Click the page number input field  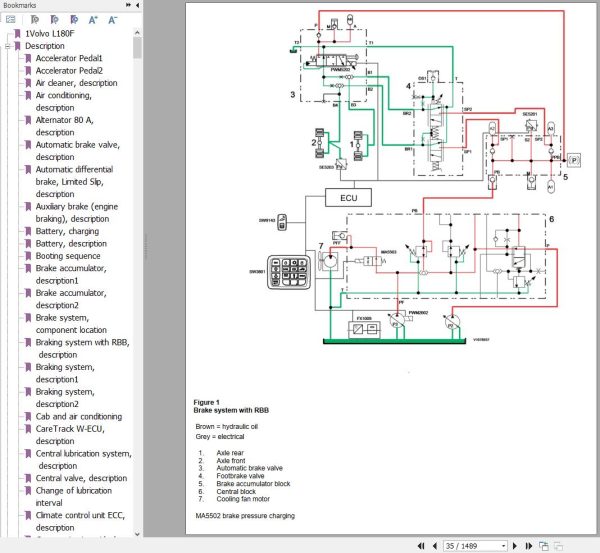click(472, 546)
